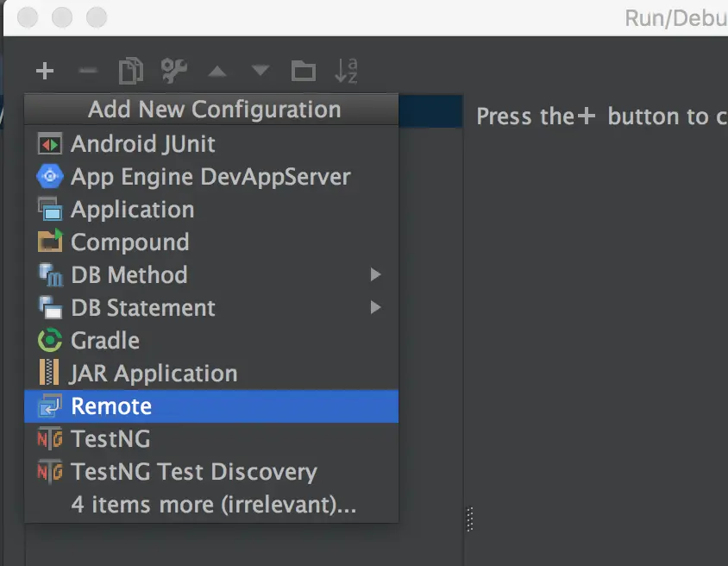Click the dotted splitter handle between panels

pos(469,519)
